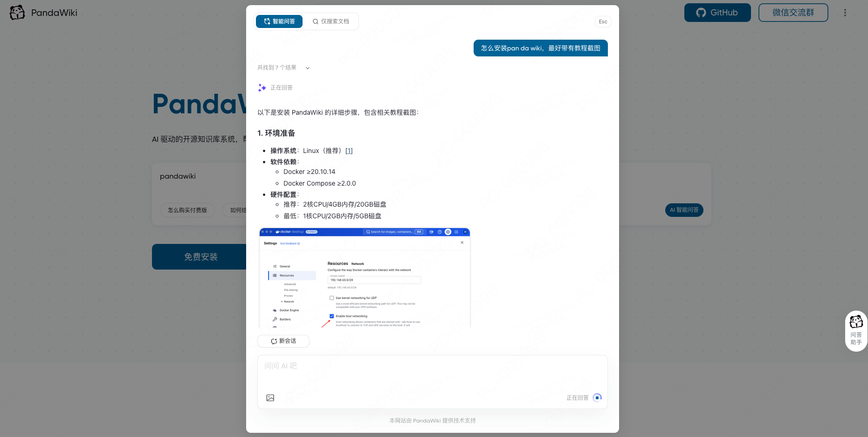Image resolution: width=868 pixels, height=437 pixels.
Task: Click the 1. 环境准备 heading
Action: [x=276, y=133]
